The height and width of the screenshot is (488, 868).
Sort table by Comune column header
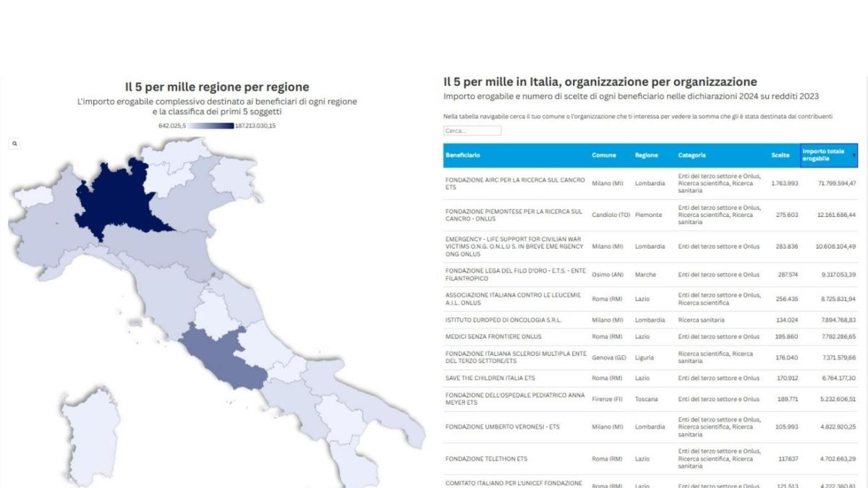coord(604,155)
